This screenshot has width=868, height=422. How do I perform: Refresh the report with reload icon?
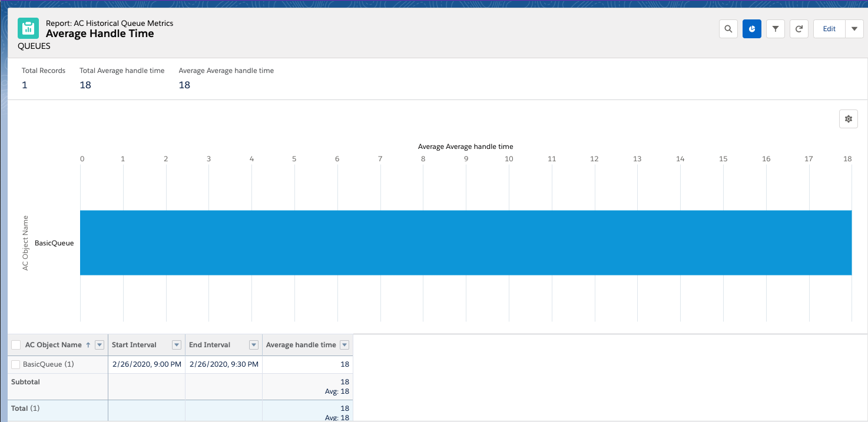coord(799,29)
